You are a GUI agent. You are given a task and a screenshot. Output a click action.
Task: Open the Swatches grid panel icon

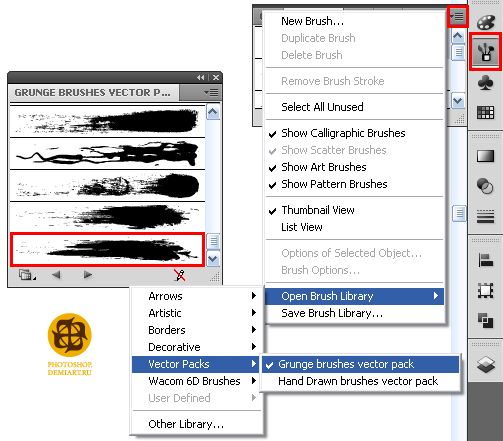[485, 112]
